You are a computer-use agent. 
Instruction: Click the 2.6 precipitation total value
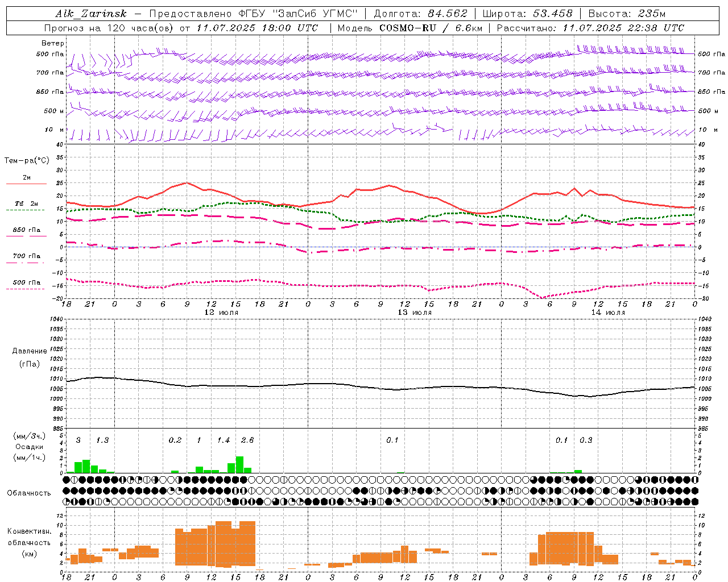pos(247,440)
